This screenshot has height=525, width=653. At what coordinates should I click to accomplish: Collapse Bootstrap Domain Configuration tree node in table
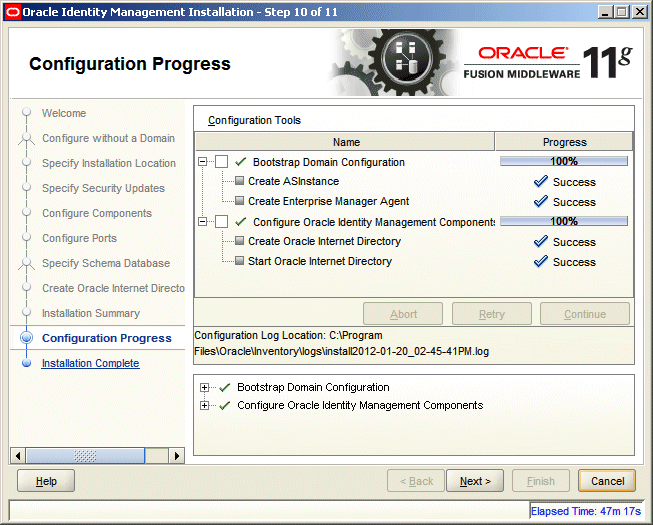[202, 162]
